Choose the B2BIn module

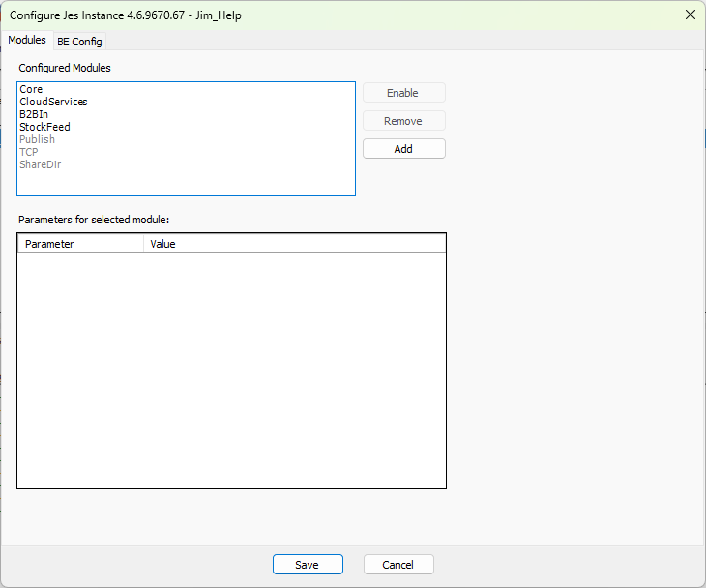point(34,114)
